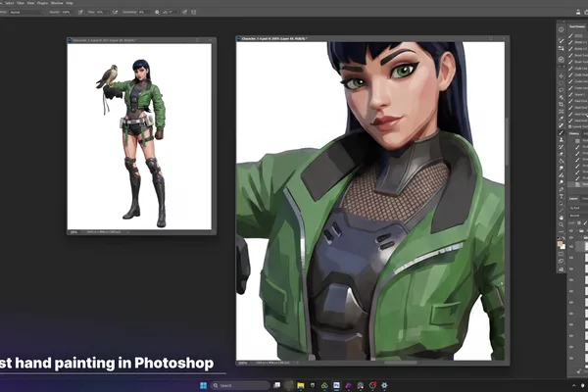
Task: Click the Windows Start button
Action: (203, 385)
